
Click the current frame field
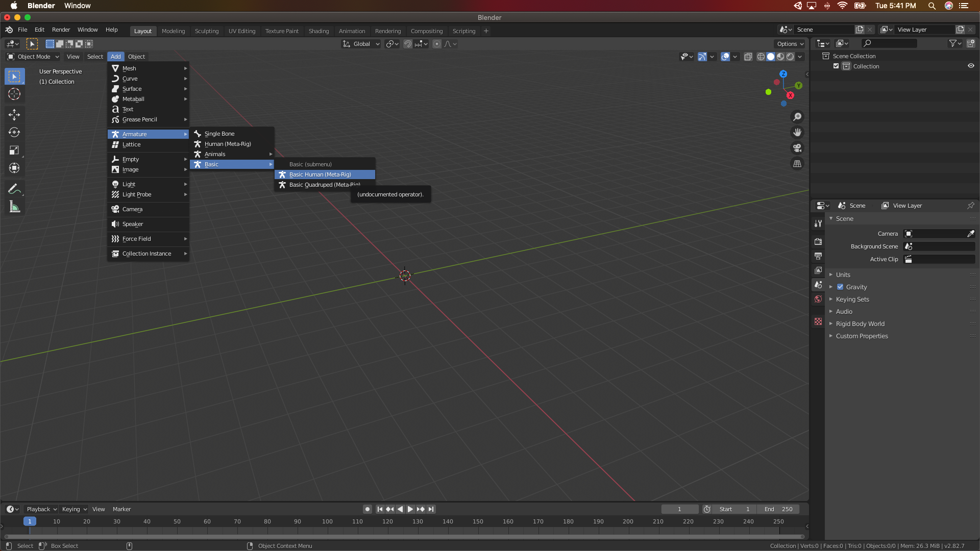pos(679,509)
